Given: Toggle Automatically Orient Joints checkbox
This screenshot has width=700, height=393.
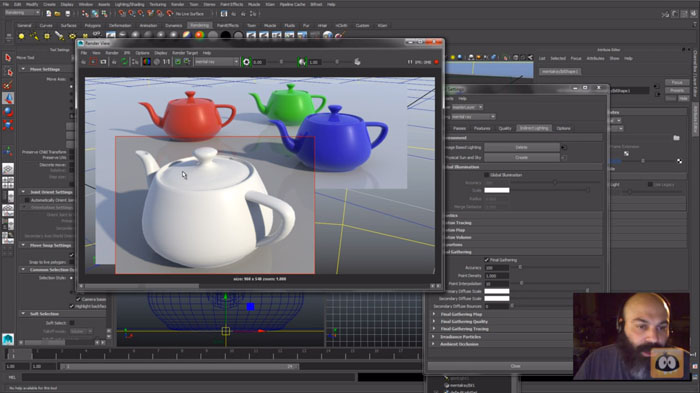Looking at the screenshot, I should pos(27,200).
